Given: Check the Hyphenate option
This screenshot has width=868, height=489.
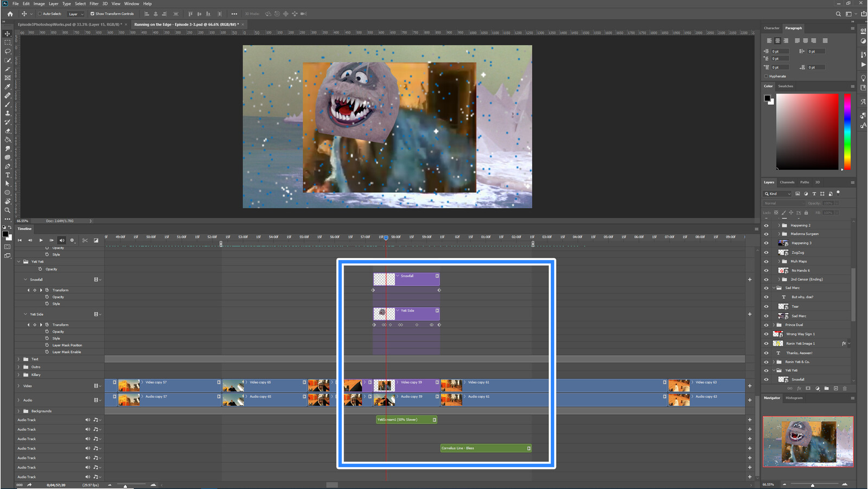Looking at the screenshot, I should (767, 77).
